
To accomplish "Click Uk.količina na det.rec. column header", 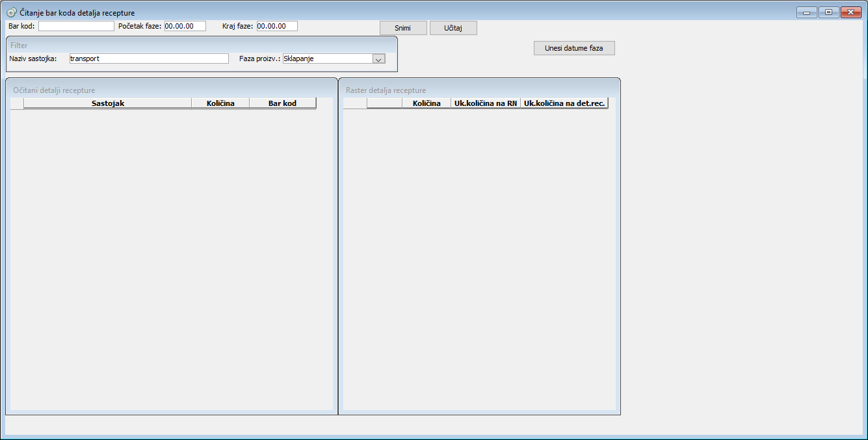I will point(564,103).
